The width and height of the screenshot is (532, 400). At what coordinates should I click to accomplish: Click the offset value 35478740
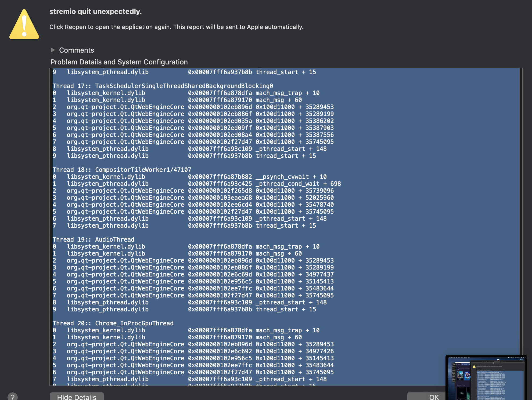tap(319, 205)
